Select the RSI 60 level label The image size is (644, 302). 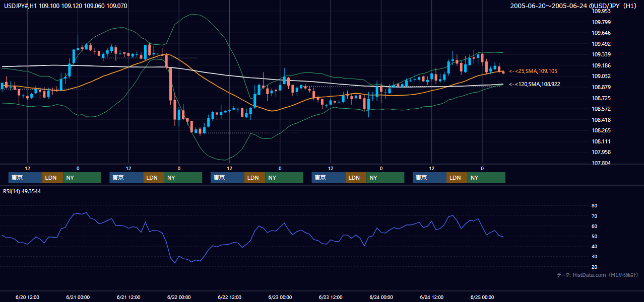point(594,226)
